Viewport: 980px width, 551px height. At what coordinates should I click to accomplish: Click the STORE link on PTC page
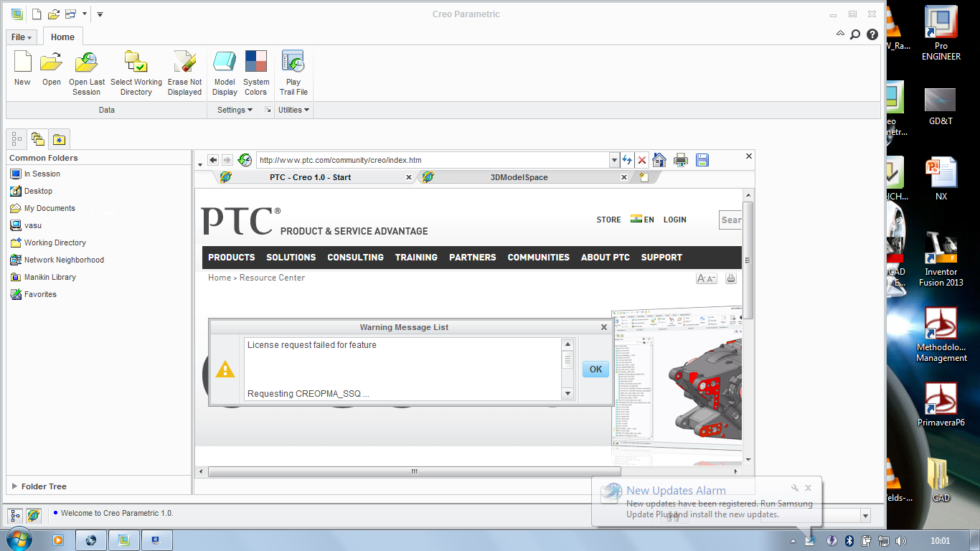pos(608,220)
